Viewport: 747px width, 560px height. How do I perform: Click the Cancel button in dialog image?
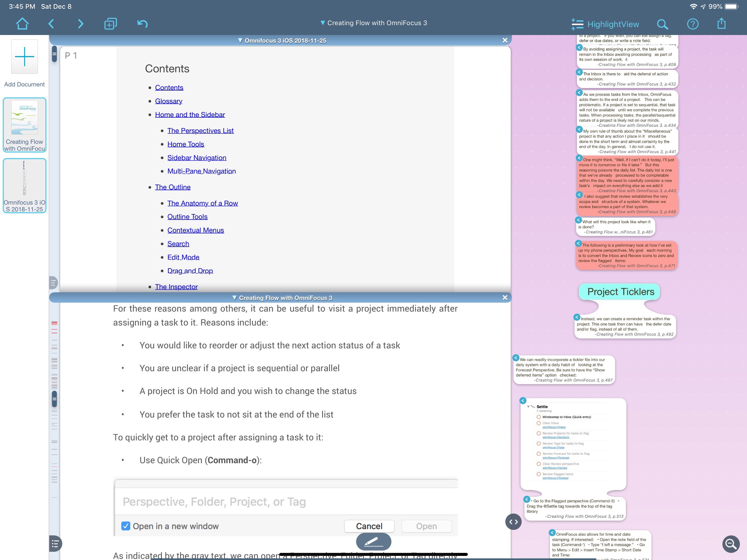click(369, 526)
